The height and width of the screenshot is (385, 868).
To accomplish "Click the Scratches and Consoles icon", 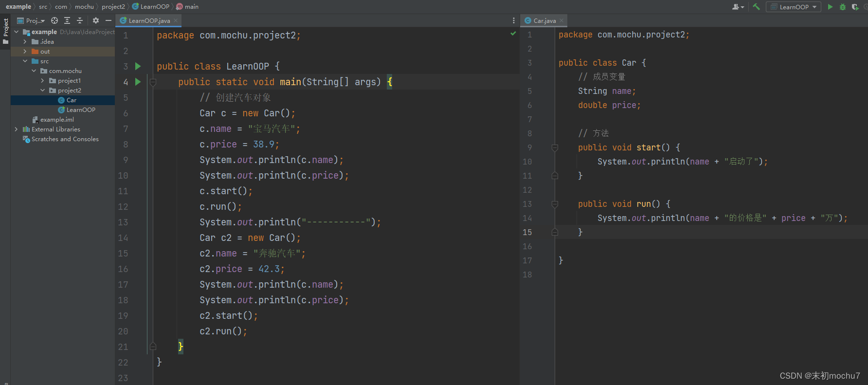I will coord(26,139).
